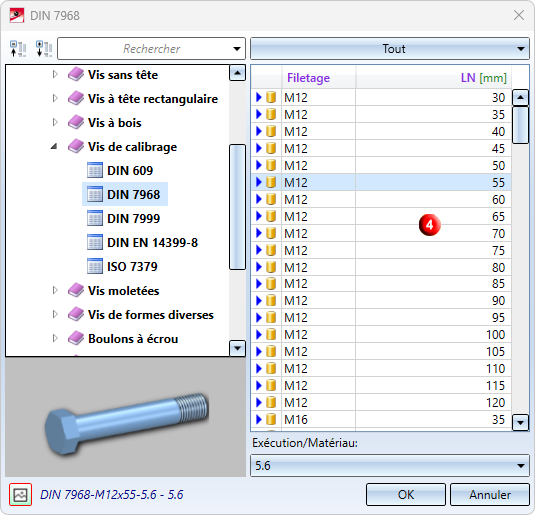The image size is (535, 515).
Task: Select DIN EN 14399-8 in the tree
Action: (x=153, y=243)
